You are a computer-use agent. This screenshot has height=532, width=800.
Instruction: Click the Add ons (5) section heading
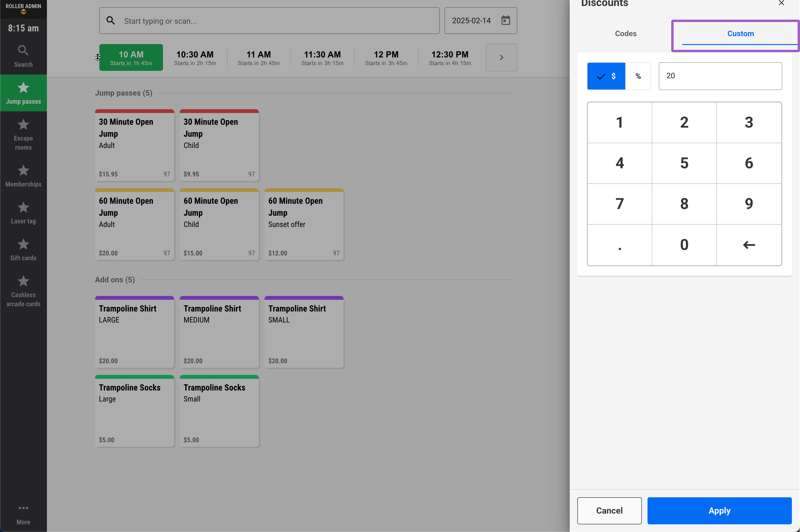tap(115, 280)
